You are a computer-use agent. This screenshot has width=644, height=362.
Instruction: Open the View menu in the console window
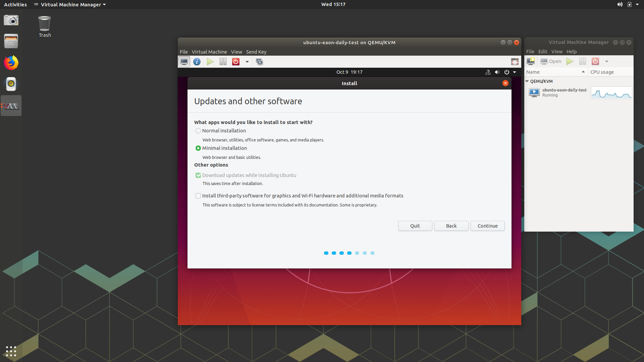(x=236, y=52)
